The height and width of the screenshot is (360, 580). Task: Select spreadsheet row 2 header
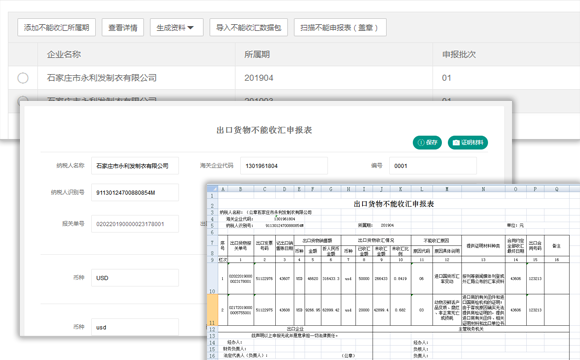click(x=212, y=203)
